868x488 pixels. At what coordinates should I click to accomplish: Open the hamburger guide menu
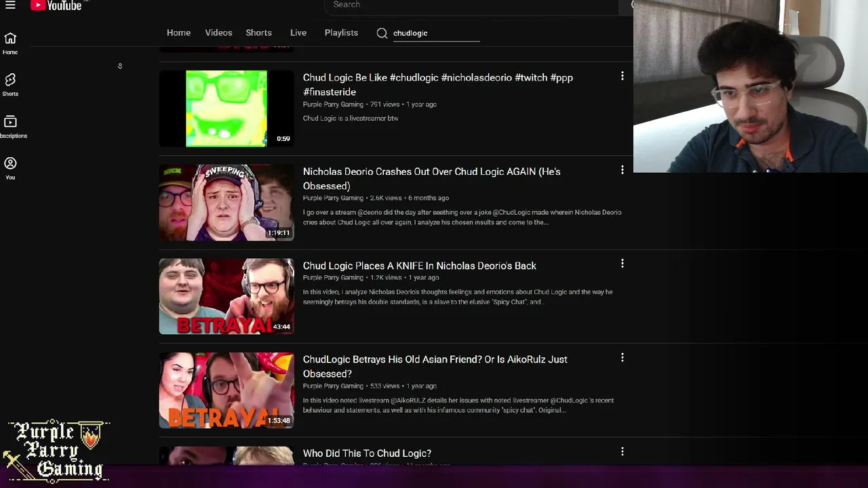(10, 5)
